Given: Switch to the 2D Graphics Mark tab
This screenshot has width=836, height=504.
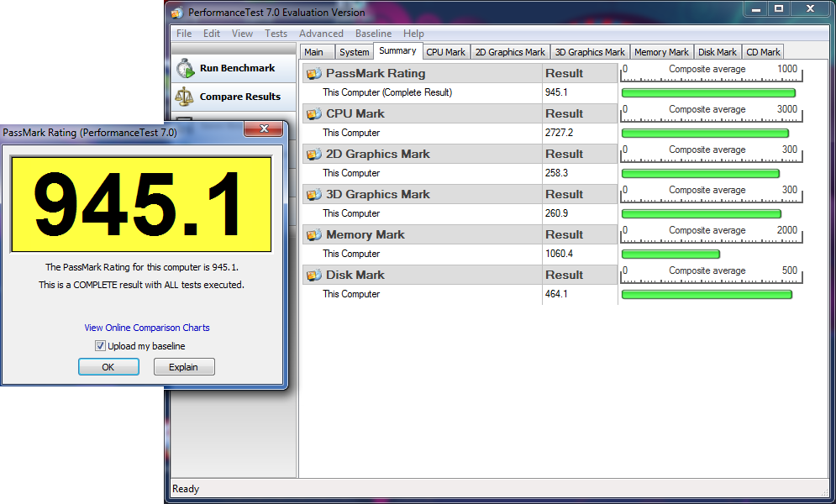Looking at the screenshot, I should coord(510,52).
